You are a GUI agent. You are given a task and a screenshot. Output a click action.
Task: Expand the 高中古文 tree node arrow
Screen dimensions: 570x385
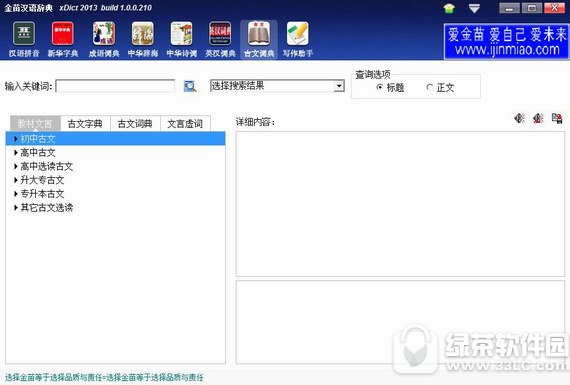point(16,152)
